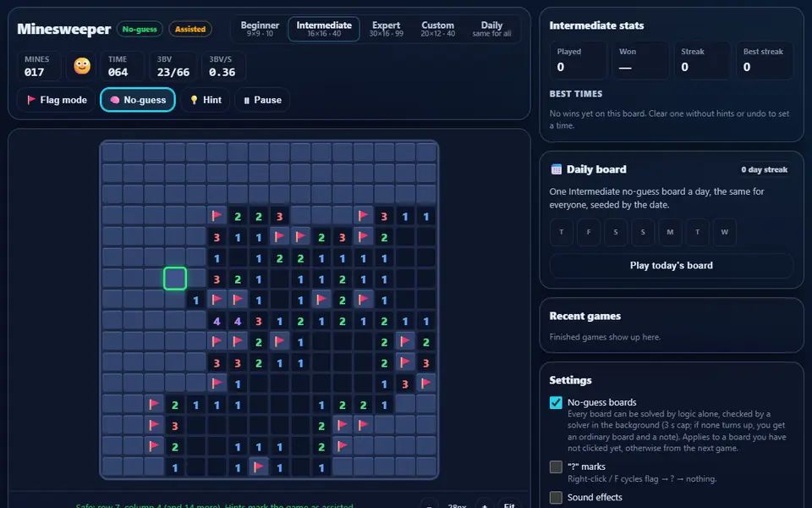Viewport: 812px width, 508px height.
Task: Click the Won stat box
Action: tap(640, 60)
